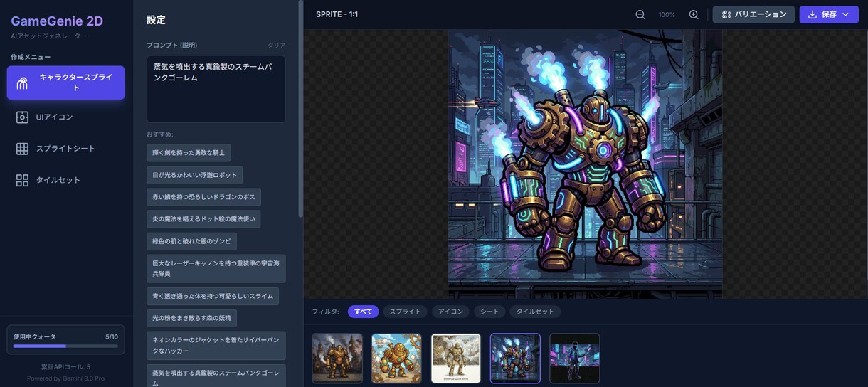Choose suggestion ネオンカラーのジャケットを着たサイバーパンクなハッカー
The height and width of the screenshot is (387, 868).
[x=216, y=346]
